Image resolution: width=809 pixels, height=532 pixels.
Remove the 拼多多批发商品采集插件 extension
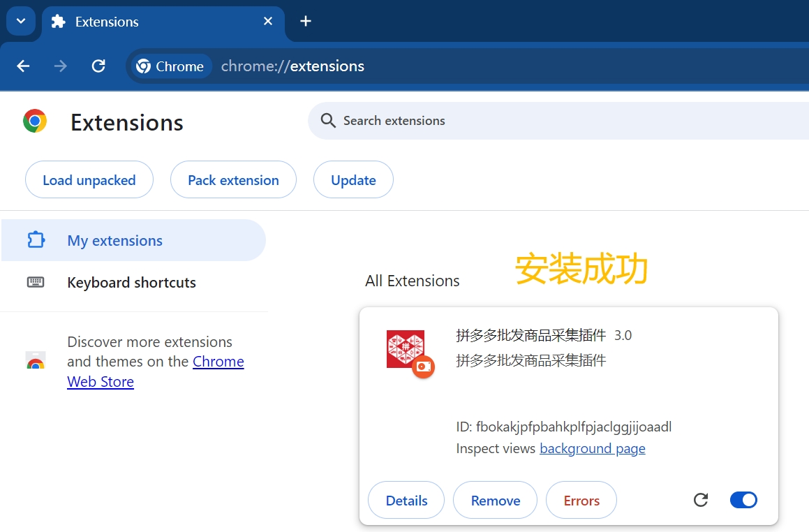pos(496,500)
